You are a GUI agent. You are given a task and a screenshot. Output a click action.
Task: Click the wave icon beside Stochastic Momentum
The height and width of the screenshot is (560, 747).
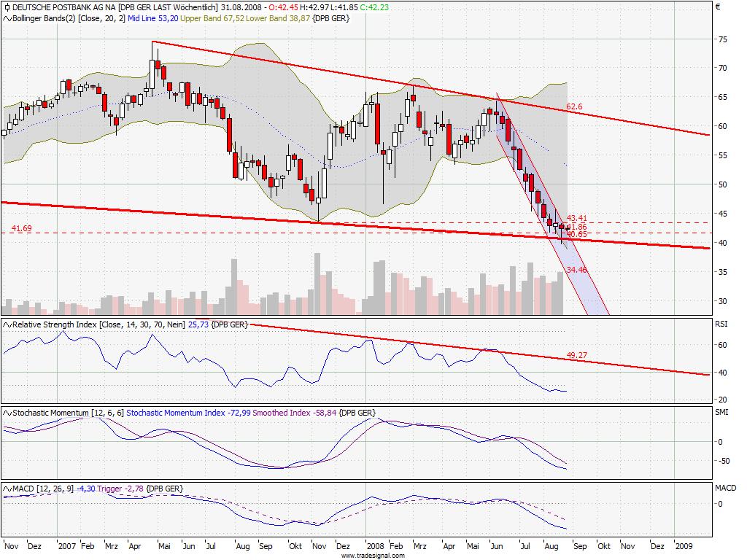6,411
